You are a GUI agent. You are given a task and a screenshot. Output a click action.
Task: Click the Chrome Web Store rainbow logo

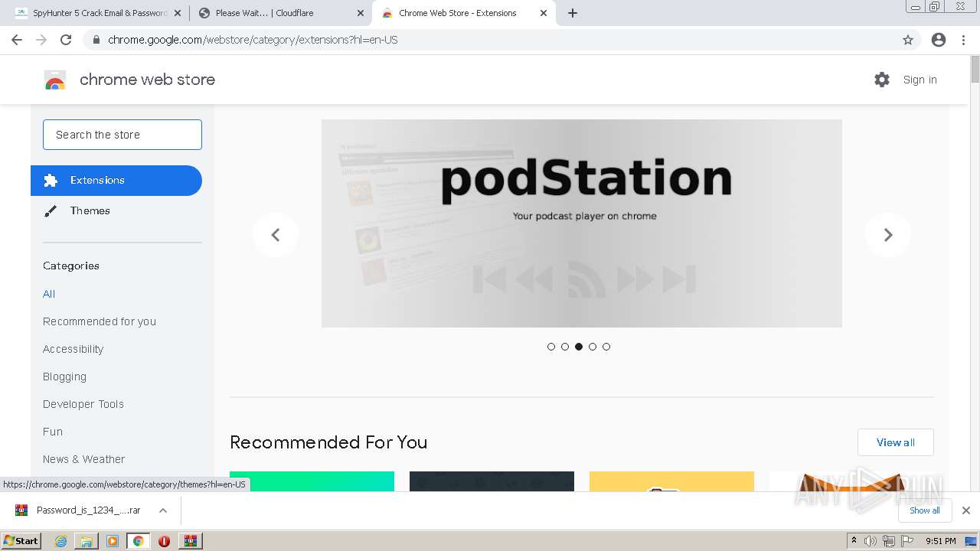[55, 80]
